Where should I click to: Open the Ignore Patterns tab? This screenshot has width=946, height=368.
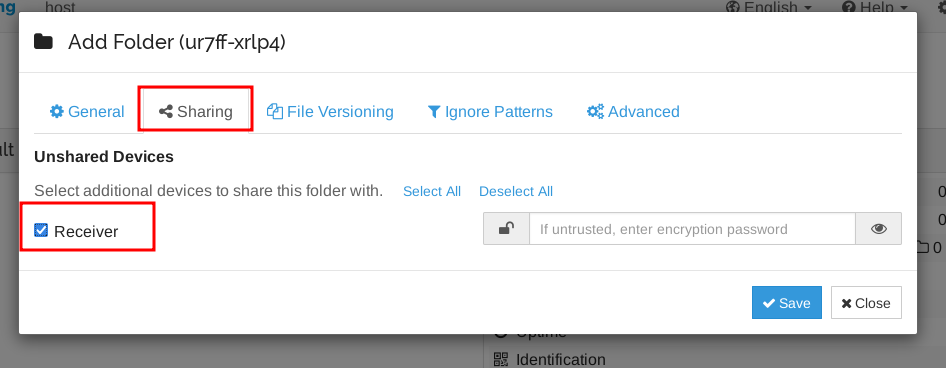pos(490,112)
